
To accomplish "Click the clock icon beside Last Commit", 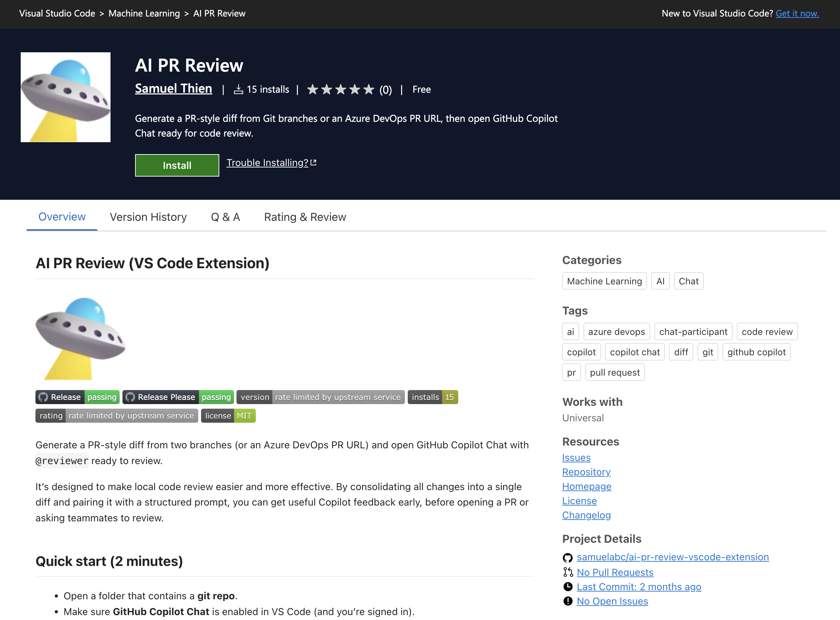I will [x=567, y=587].
